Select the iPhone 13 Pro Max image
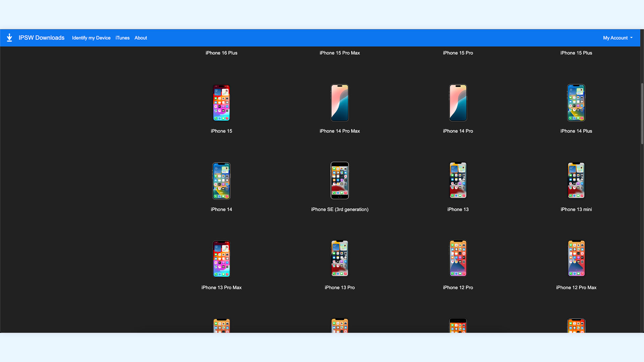The width and height of the screenshot is (644, 362). pyautogui.click(x=221, y=259)
